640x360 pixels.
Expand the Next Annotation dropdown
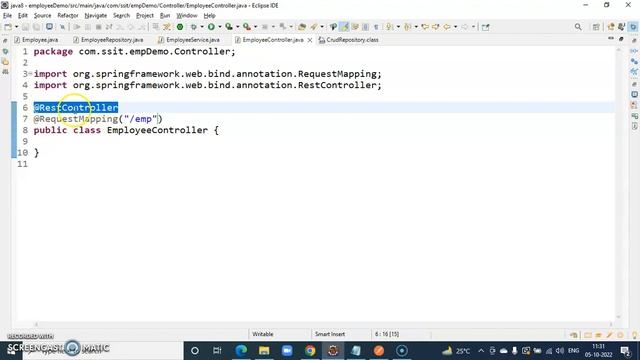pyautogui.click(x=398, y=27)
